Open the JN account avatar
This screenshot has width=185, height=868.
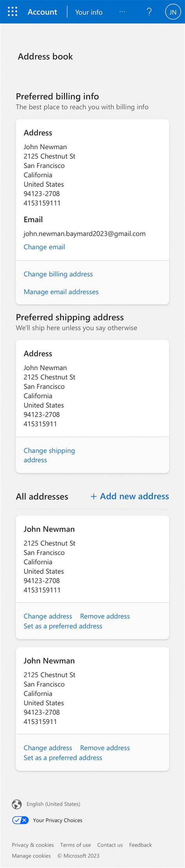point(173,12)
